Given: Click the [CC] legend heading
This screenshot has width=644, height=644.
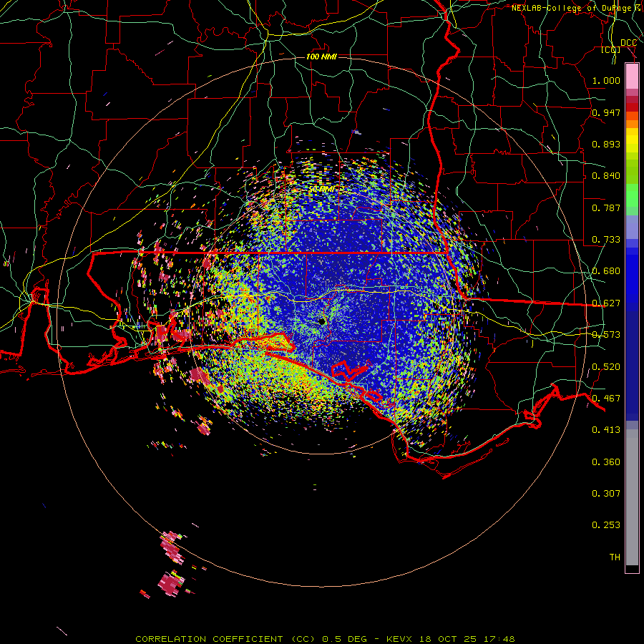Looking at the screenshot, I should click(611, 49).
